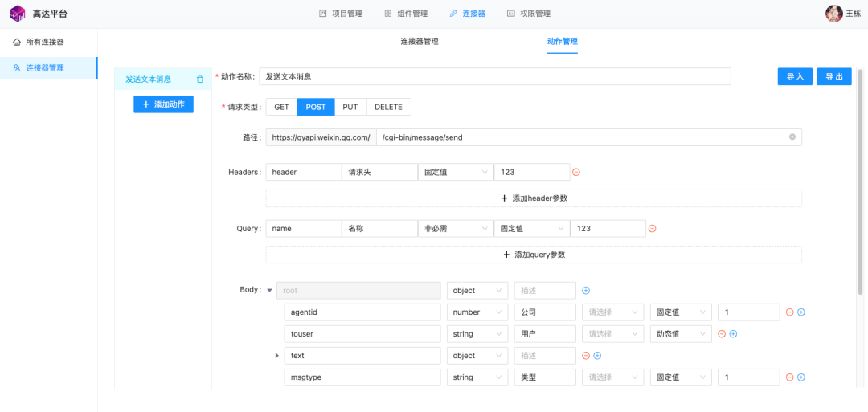
Task: Open the user avatar for 王栋
Action: [833, 14]
